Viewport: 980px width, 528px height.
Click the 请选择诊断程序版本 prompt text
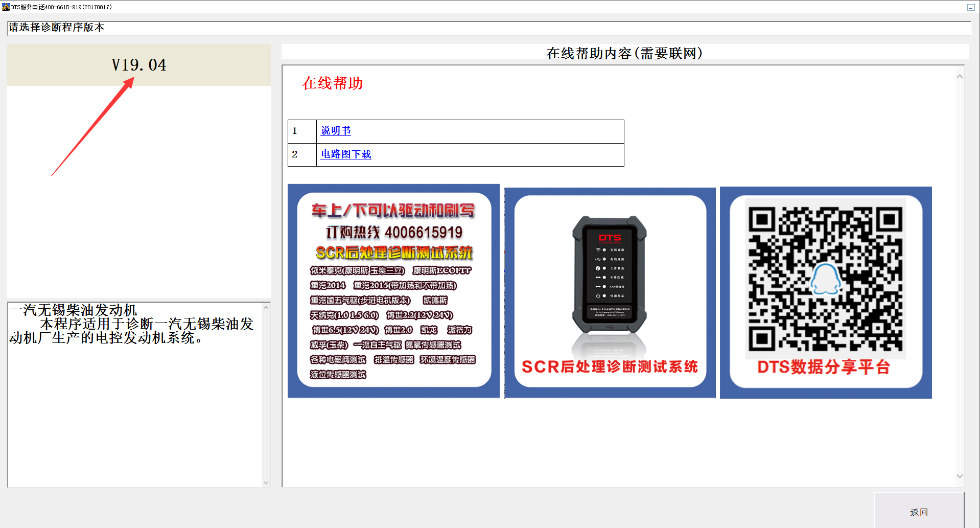pos(57,28)
